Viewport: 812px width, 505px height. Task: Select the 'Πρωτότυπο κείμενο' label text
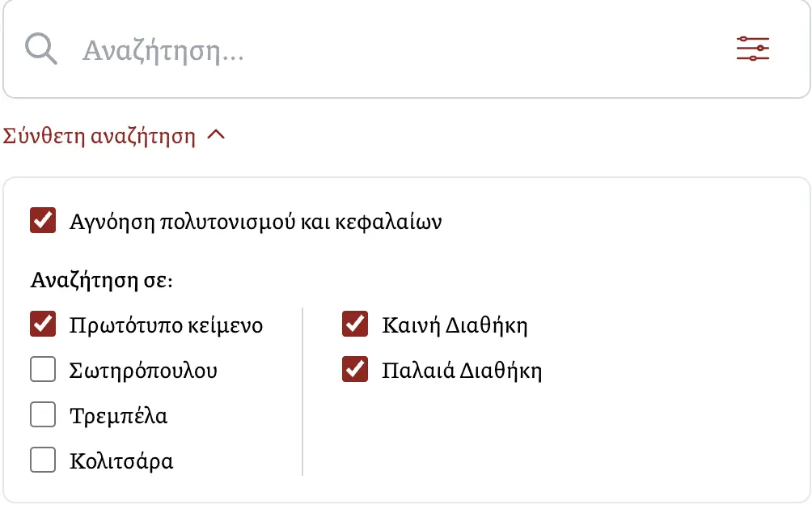(x=167, y=325)
